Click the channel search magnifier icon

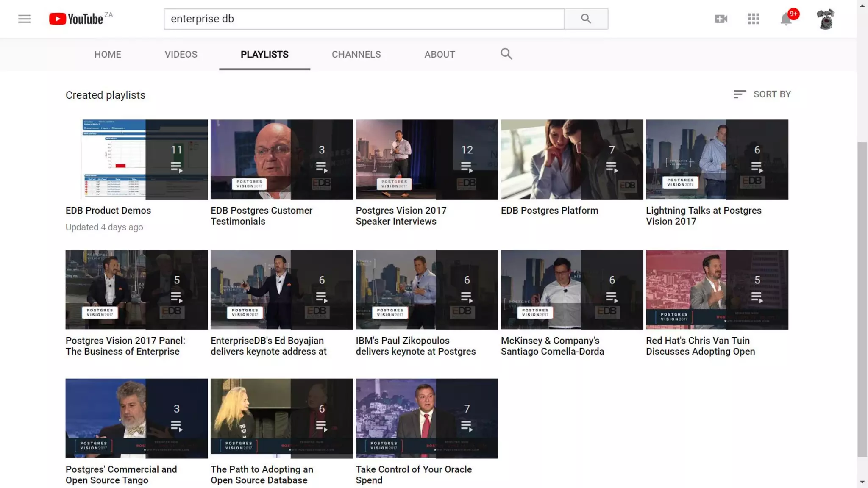[x=506, y=54]
